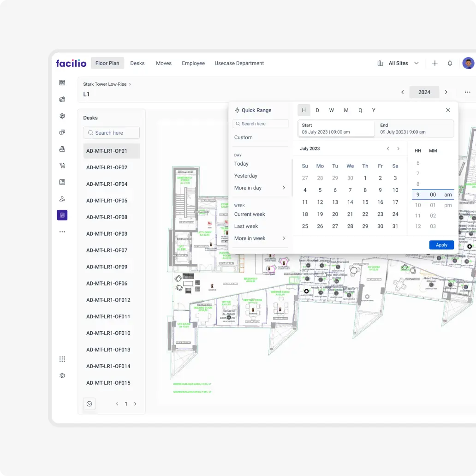Select hour 10 in time picker
Screen dimensions: 476x476
pyautogui.click(x=418, y=205)
